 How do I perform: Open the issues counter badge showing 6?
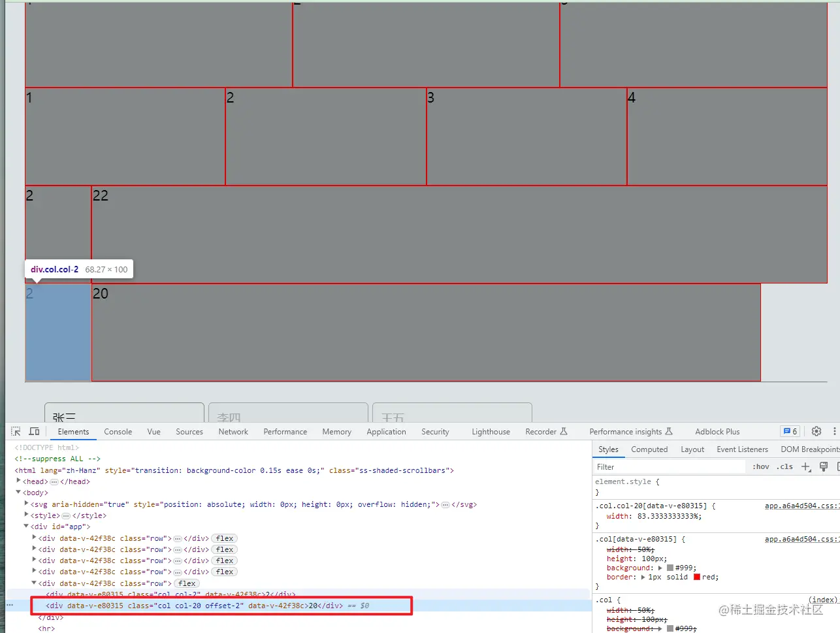tap(790, 431)
